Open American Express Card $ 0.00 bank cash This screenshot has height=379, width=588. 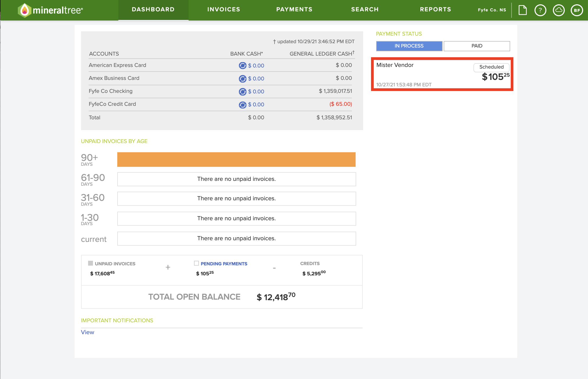pos(256,66)
